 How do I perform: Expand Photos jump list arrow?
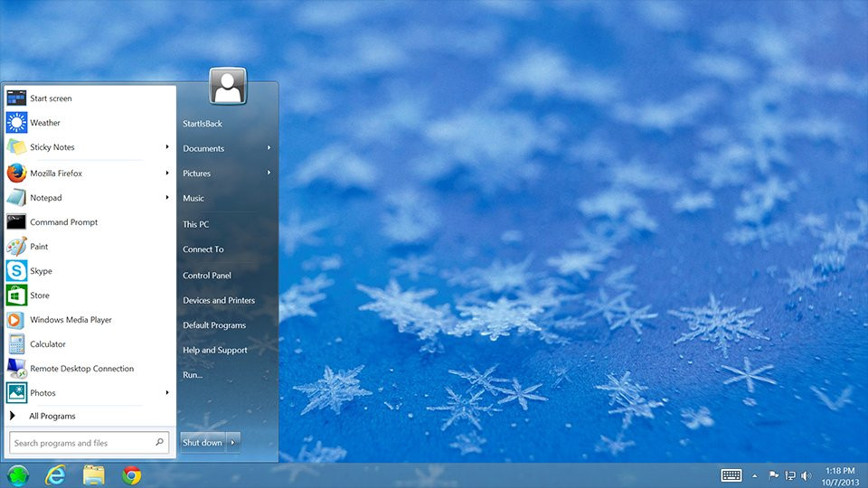[166, 392]
